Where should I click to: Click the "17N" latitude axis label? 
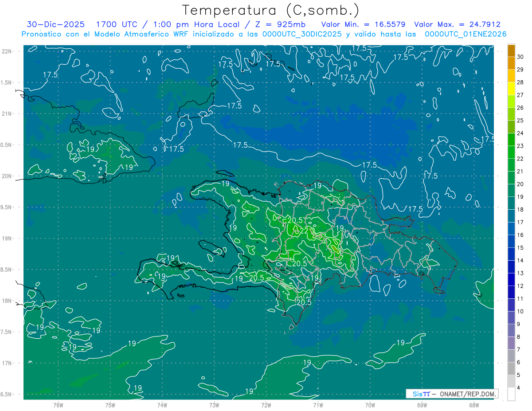coord(7,363)
